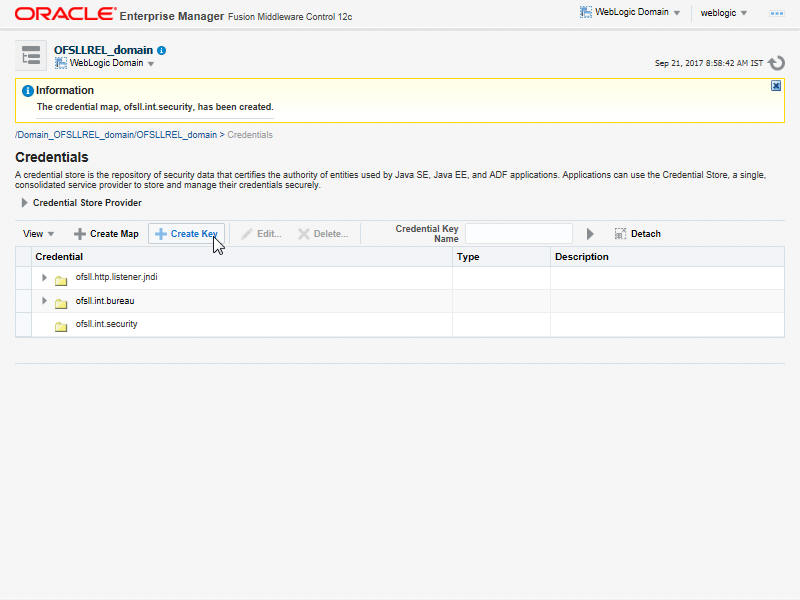Select the ofsll.int.bureau row
The height and width of the screenshot is (600, 800).
[x=400, y=301]
